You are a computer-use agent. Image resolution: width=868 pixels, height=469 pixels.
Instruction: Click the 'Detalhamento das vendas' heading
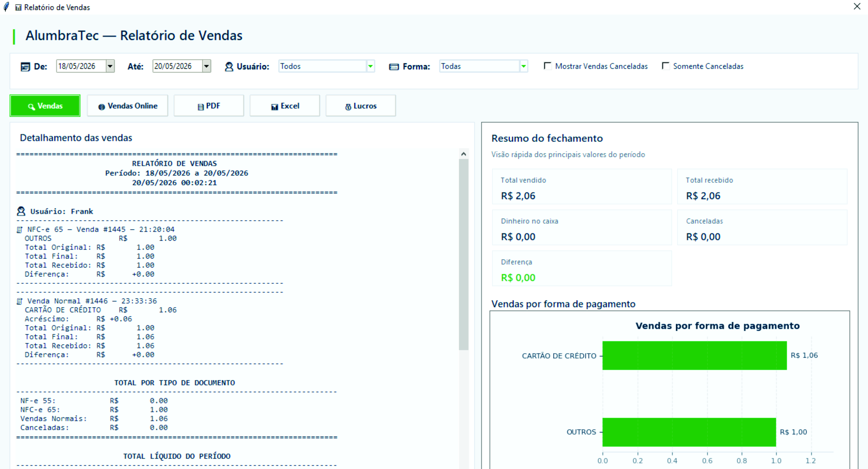click(x=76, y=138)
